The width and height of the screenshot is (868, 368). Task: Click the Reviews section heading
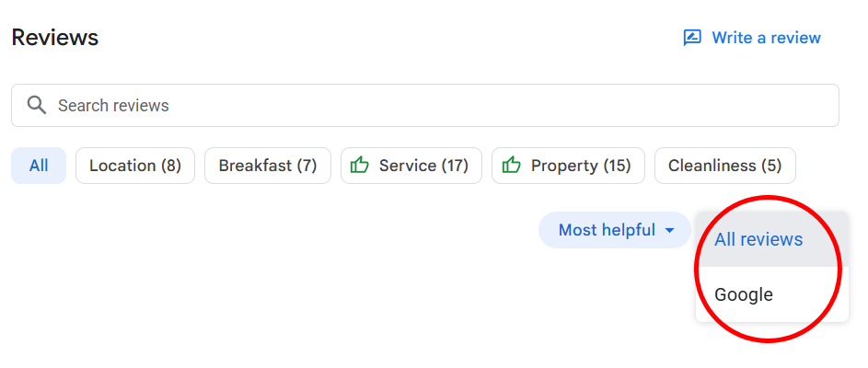pos(55,38)
